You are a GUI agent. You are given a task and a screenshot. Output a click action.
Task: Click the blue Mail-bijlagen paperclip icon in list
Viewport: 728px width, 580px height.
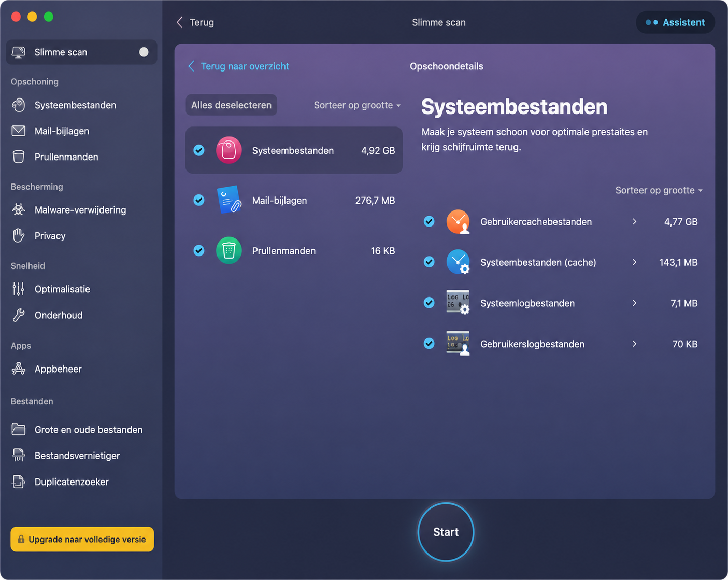(x=229, y=200)
